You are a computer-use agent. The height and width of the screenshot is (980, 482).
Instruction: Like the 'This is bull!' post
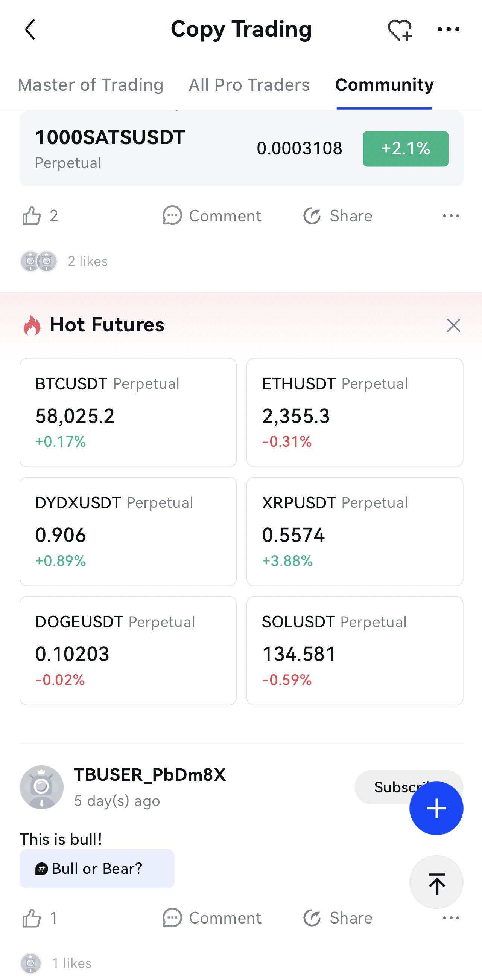pyautogui.click(x=32, y=918)
